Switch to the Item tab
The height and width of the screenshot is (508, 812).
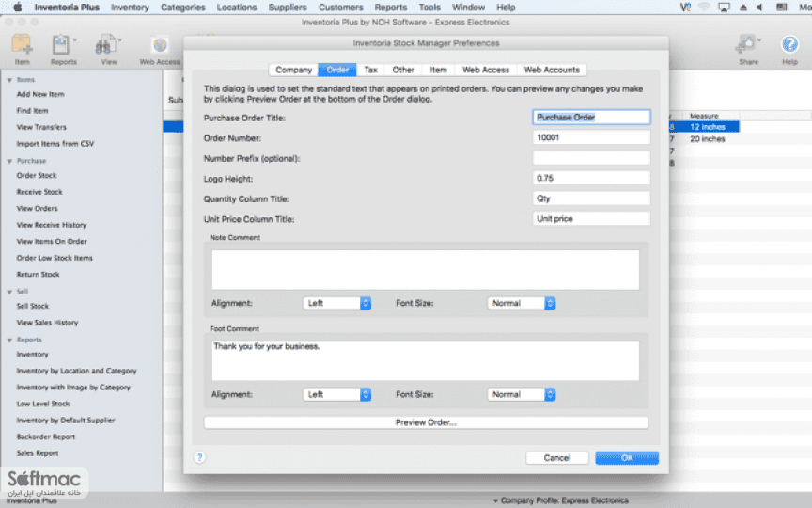tap(438, 70)
